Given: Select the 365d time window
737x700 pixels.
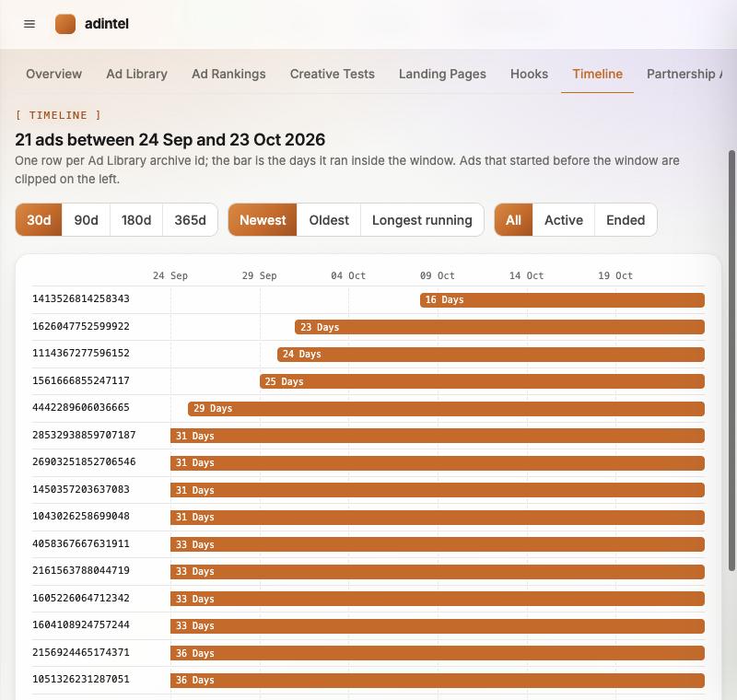Looking at the screenshot, I should click(191, 220).
